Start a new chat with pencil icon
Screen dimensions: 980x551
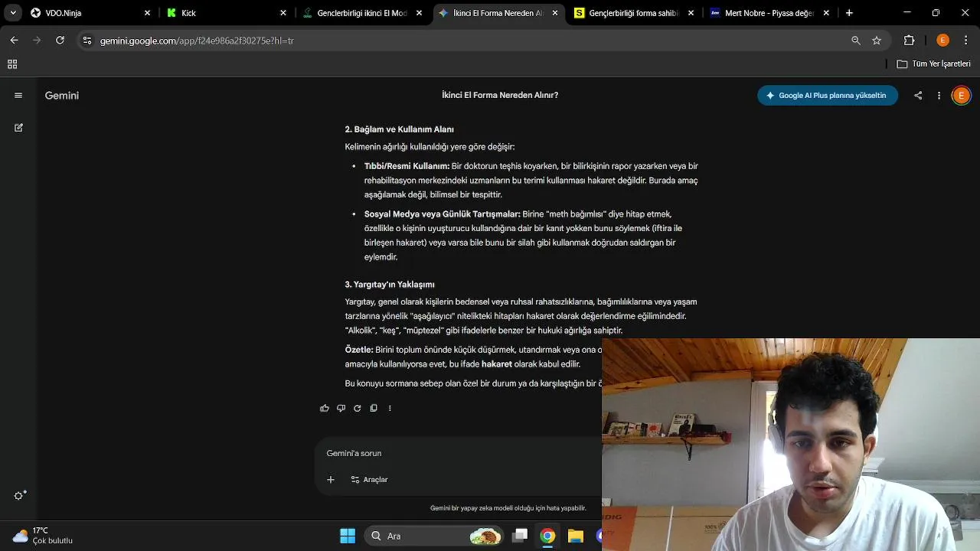(18, 128)
